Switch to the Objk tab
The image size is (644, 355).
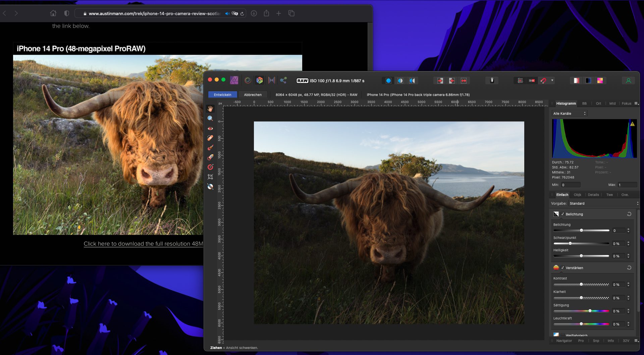click(577, 195)
